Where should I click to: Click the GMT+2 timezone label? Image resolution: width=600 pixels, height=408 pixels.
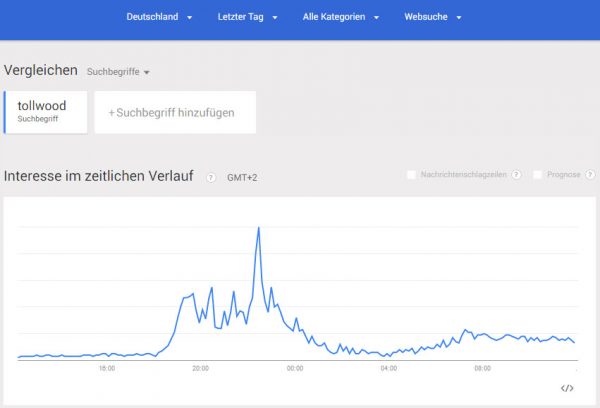(x=242, y=177)
